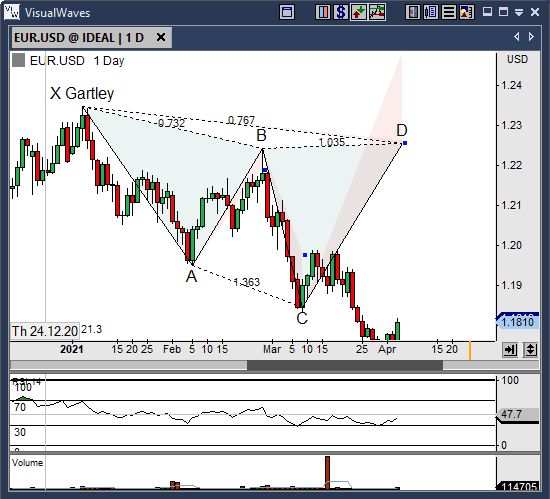Go to next tab with right arrow
The image size is (550, 499).
(x=531, y=36)
